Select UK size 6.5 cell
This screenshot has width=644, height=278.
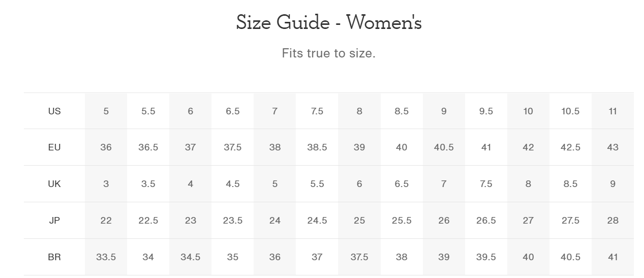tap(402, 184)
